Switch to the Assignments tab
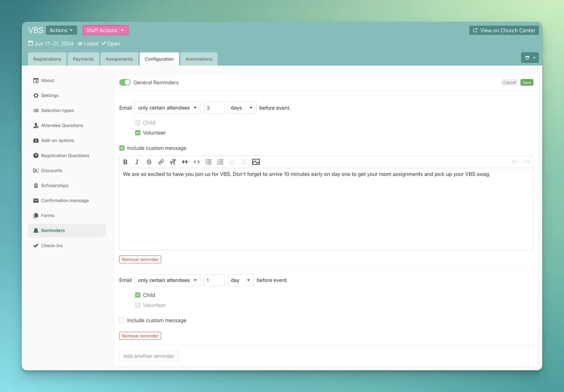This screenshot has width=564, height=392. (119, 59)
